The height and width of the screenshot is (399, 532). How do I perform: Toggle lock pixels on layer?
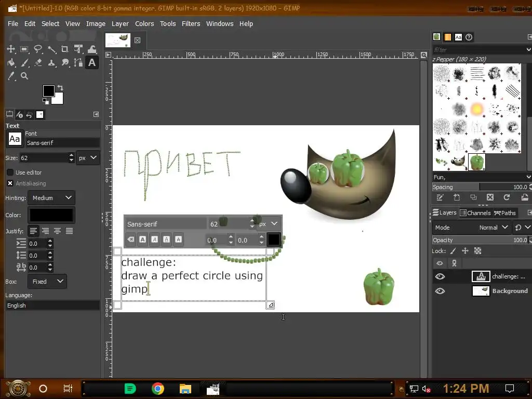pyautogui.click(x=453, y=251)
